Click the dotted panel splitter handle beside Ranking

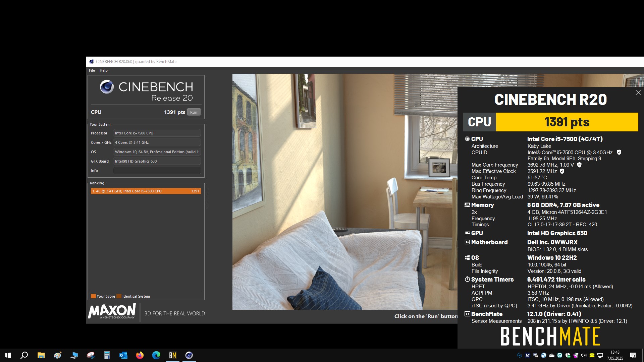click(x=207, y=198)
